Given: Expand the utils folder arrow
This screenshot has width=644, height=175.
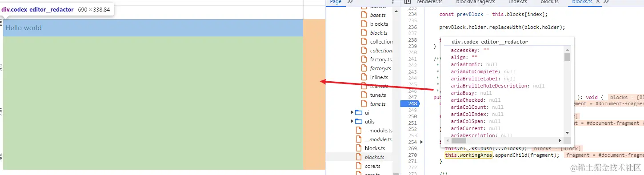Looking at the screenshot, I should point(352,122).
